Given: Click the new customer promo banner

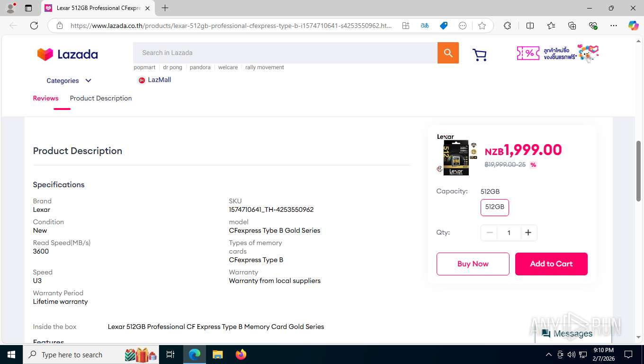Looking at the screenshot, I should point(558,53).
